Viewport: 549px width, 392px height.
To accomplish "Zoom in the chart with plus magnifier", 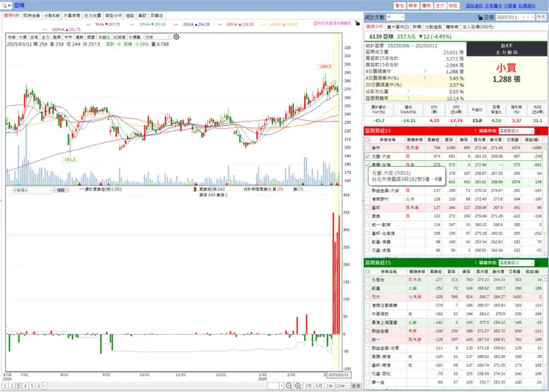I will pyautogui.click(x=298, y=386).
